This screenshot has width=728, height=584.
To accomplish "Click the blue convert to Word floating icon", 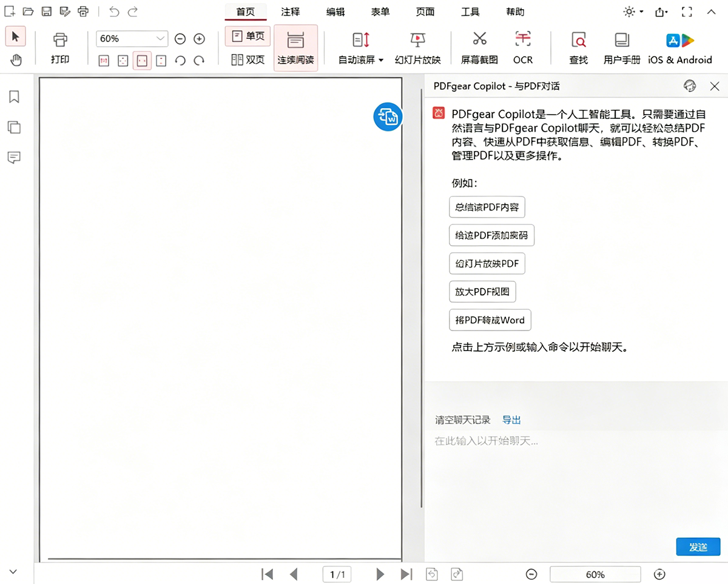I will [388, 116].
